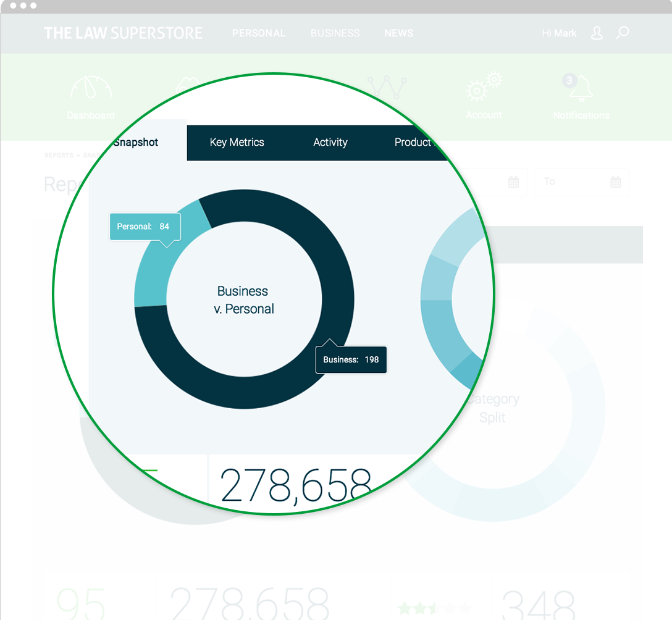672x620 pixels.
Task: Click calendar icon in the To field
Action: point(615,182)
